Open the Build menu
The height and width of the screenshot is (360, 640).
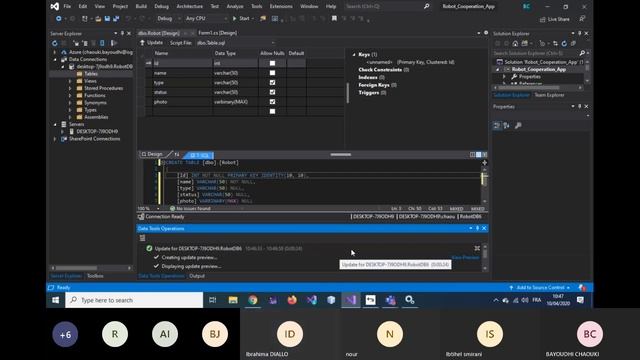(x=141, y=7)
